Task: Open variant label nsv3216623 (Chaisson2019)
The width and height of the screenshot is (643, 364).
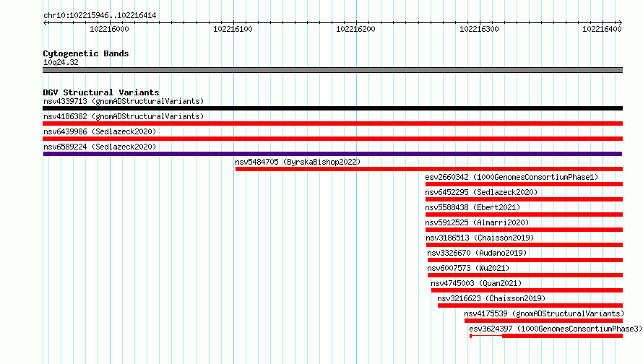Action: (x=491, y=298)
